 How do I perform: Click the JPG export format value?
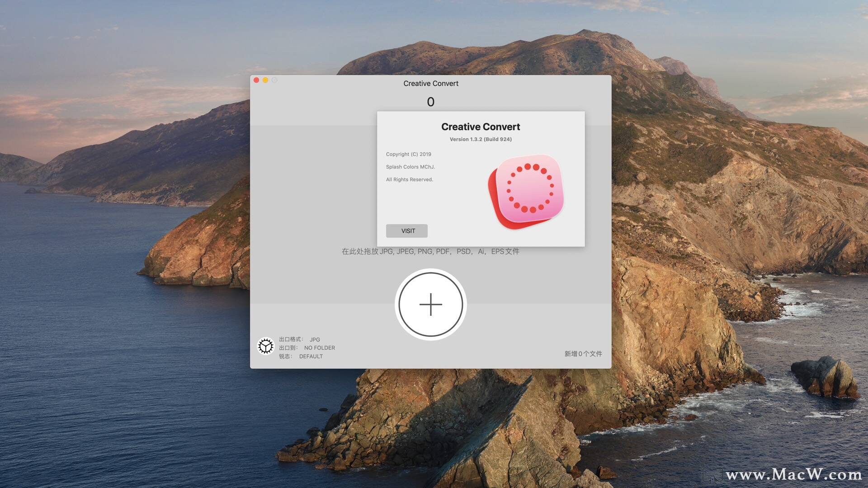click(x=315, y=339)
